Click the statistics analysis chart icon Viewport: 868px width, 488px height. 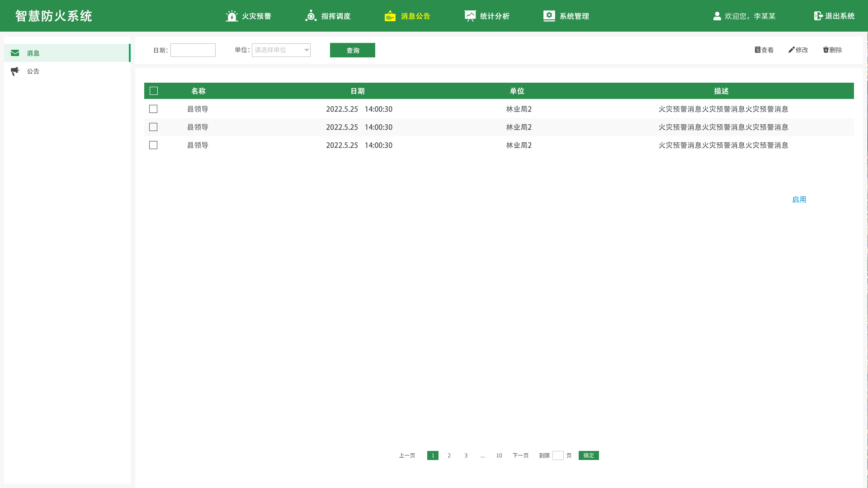(x=470, y=16)
